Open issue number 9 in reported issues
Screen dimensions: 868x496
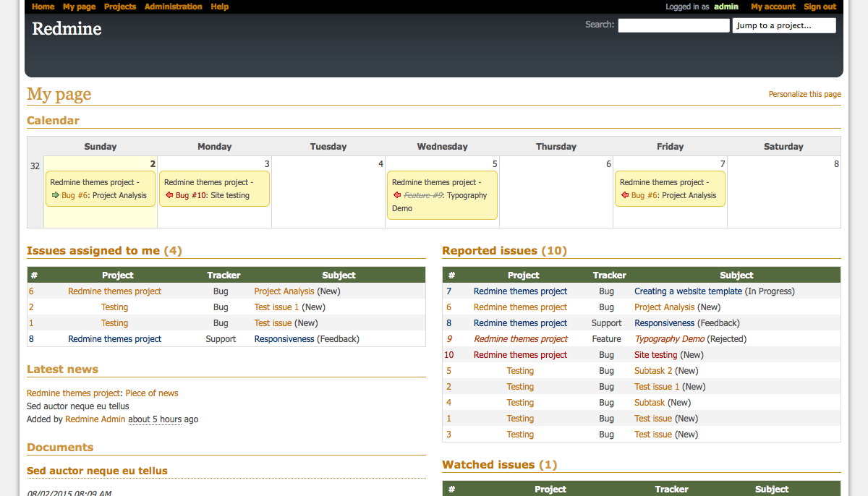tap(448, 339)
